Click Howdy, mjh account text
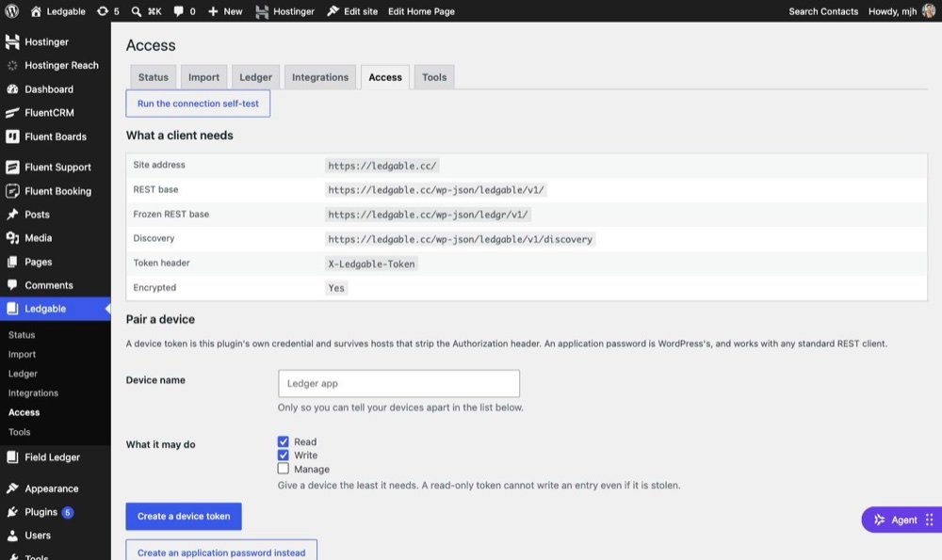 892,10
